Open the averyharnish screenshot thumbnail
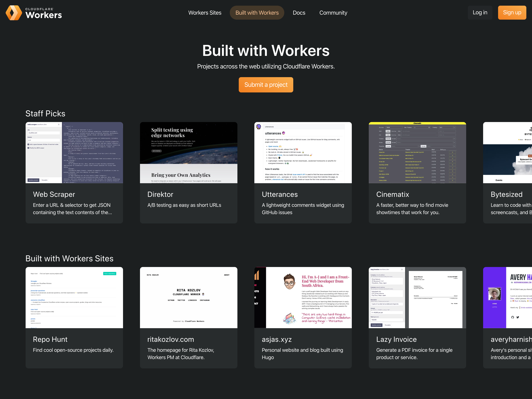This screenshot has height=399, width=532. point(507,298)
